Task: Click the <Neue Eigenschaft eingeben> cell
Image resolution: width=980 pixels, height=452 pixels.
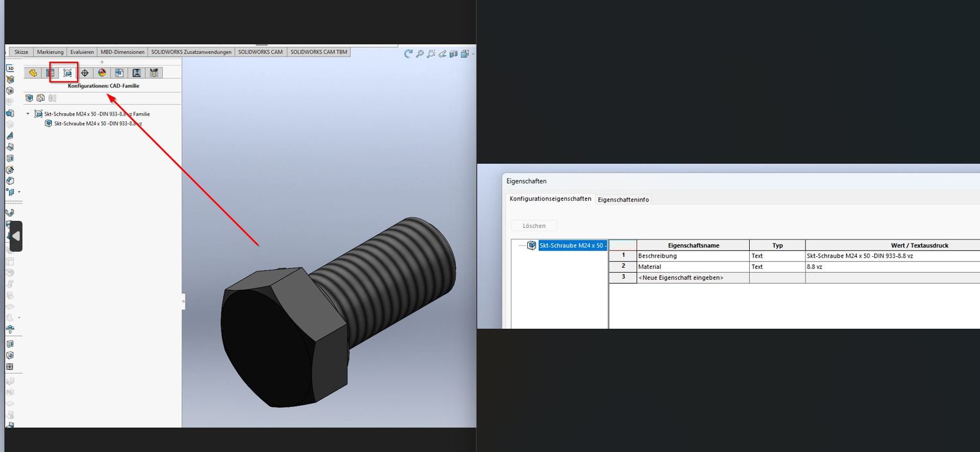Action: pyautogui.click(x=693, y=278)
